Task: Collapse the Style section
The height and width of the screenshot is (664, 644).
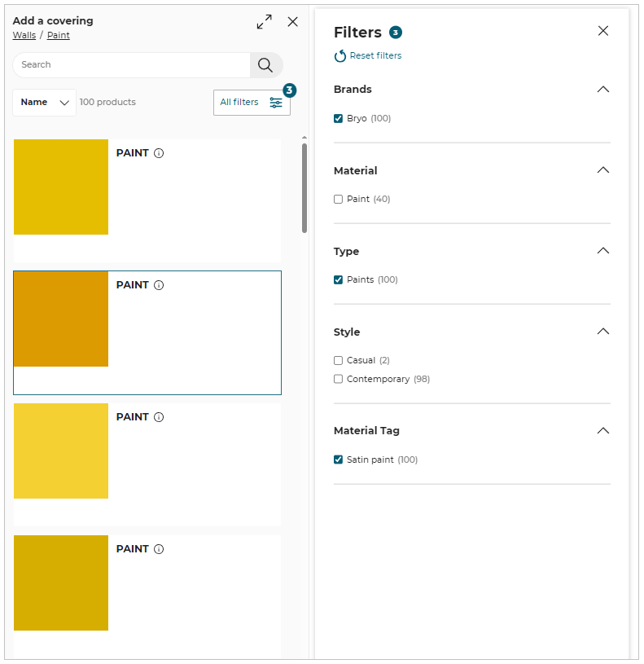Action: (x=603, y=332)
